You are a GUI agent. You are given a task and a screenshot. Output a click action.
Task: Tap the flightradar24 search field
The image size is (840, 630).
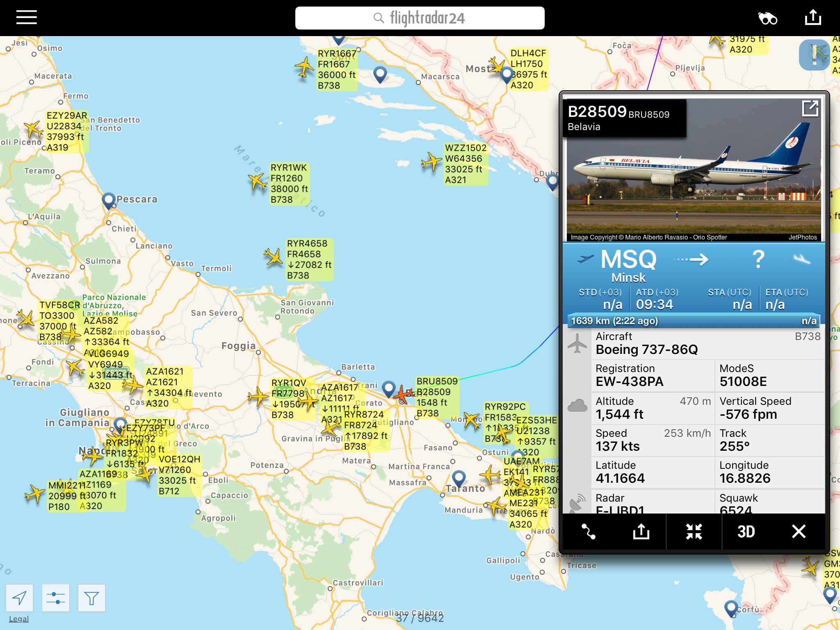click(420, 18)
